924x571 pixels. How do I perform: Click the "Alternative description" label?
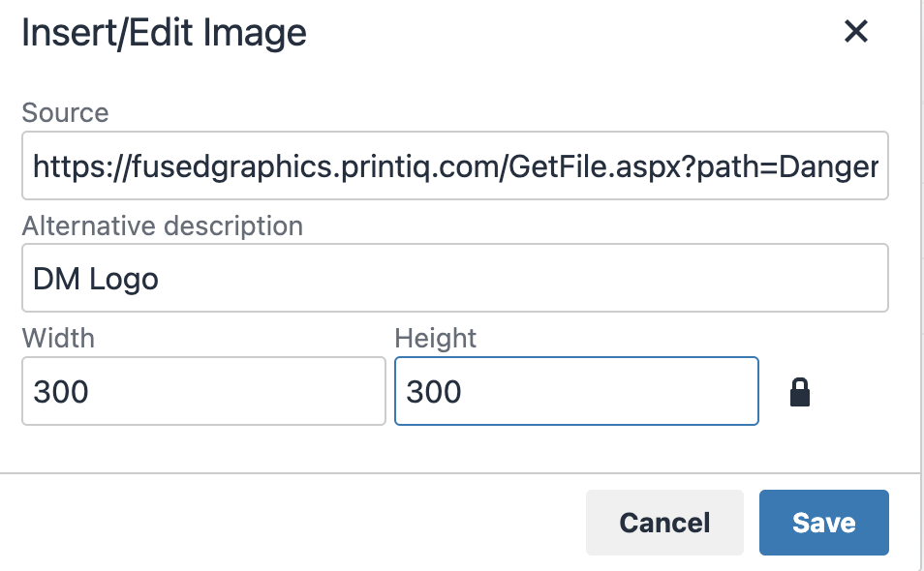point(162,226)
